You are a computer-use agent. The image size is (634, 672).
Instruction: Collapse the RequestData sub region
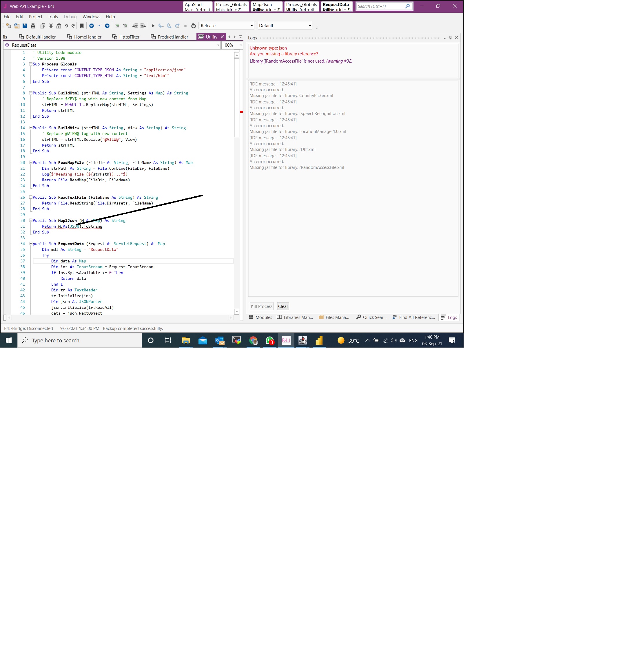(30, 243)
